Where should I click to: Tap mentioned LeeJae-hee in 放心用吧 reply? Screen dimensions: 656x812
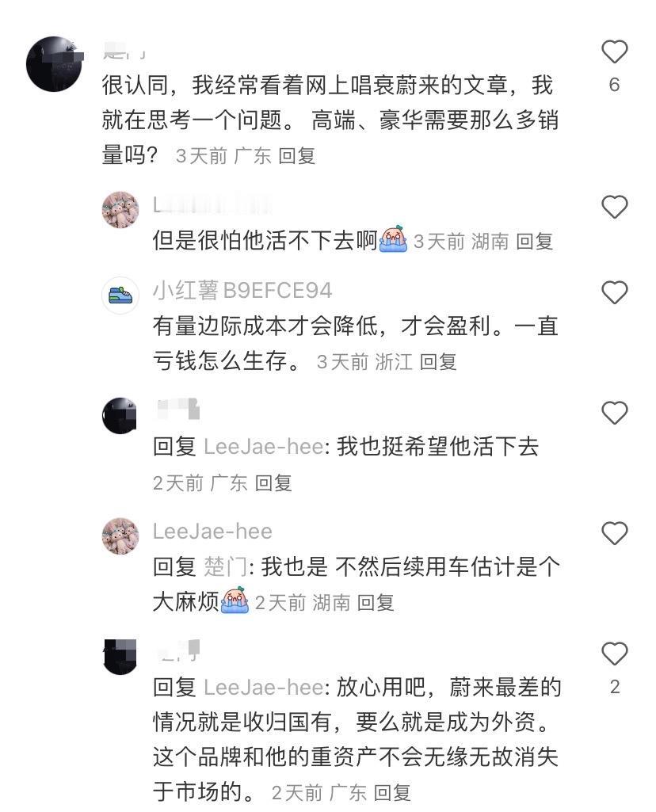click(264, 687)
